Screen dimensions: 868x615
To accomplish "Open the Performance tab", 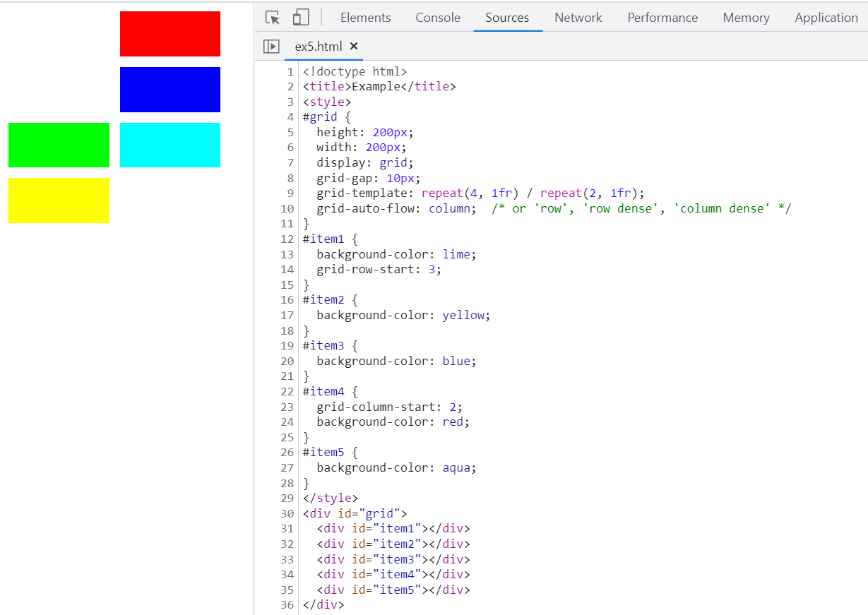I will tap(662, 18).
